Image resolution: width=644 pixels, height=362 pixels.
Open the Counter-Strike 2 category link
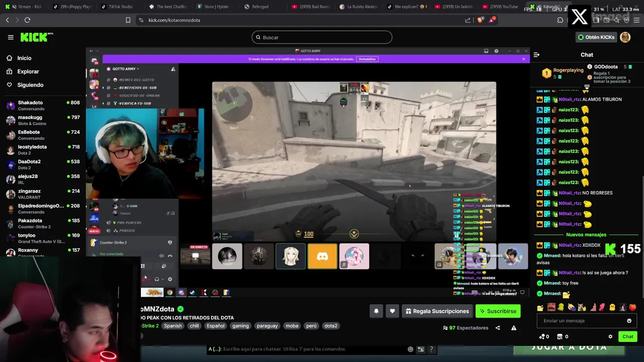point(149,326)
